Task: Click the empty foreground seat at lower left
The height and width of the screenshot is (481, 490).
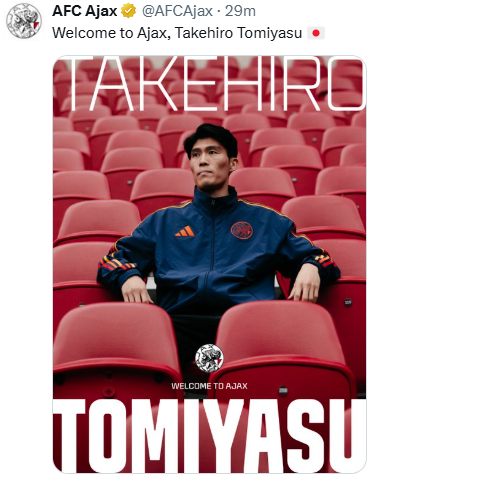Action: [115, 347]
